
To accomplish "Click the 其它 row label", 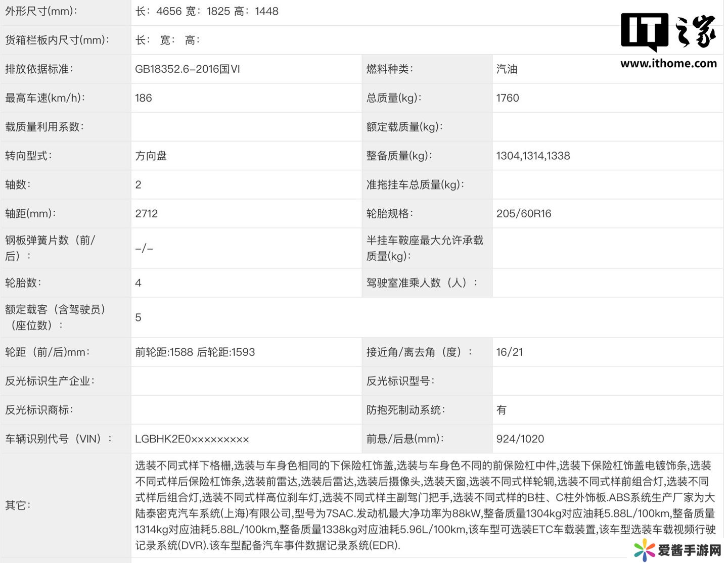I will pyautogui.click(x=18, y=505).
